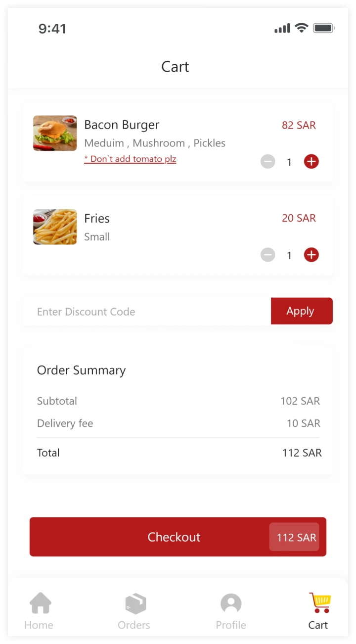
Task: Tap the plus icon for Fries
Action: [311, 255]
